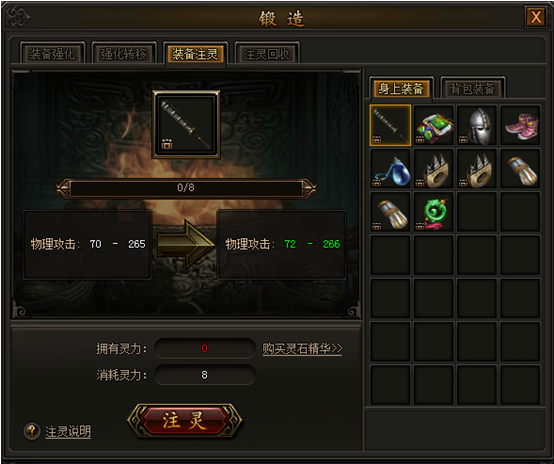Viewport: 554px width, 464px height.
Task: Select the bracer in the third row
Action: 390,212
